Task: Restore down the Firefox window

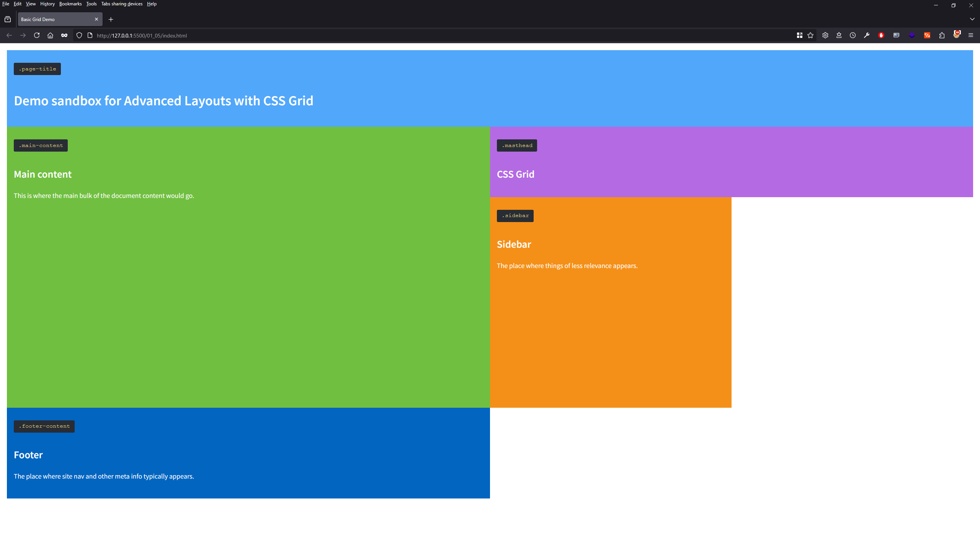Action: [954, 5]
